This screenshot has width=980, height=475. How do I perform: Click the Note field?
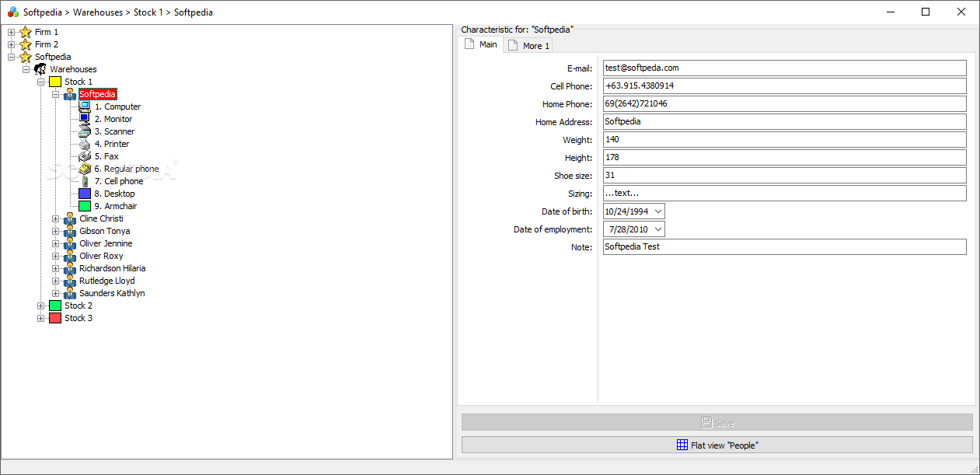[784, 247]
